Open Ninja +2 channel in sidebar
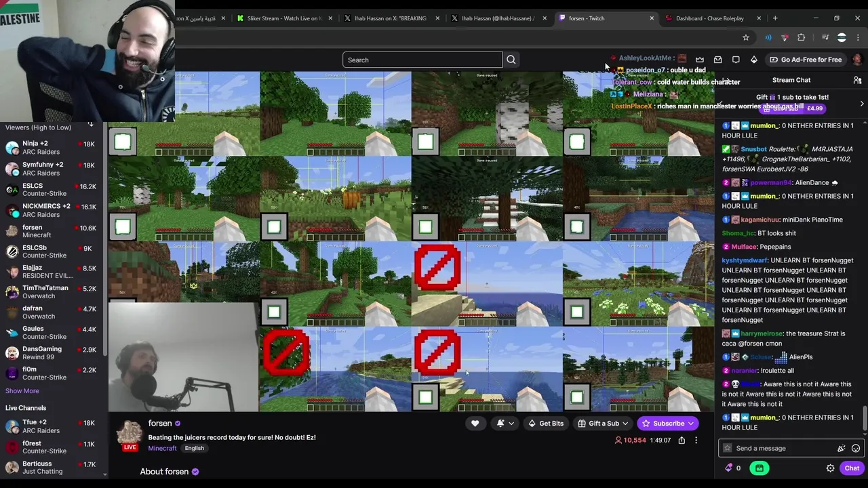 (x=51, y=148)
